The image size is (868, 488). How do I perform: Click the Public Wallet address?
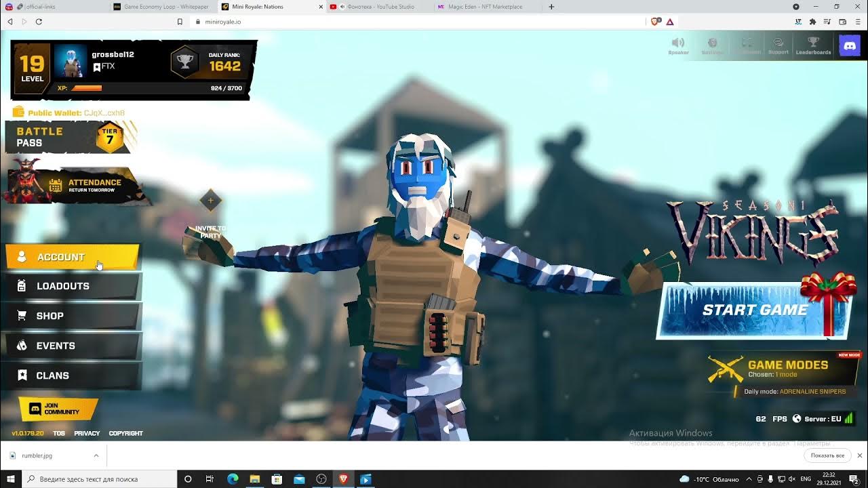(x=104, y=113)
